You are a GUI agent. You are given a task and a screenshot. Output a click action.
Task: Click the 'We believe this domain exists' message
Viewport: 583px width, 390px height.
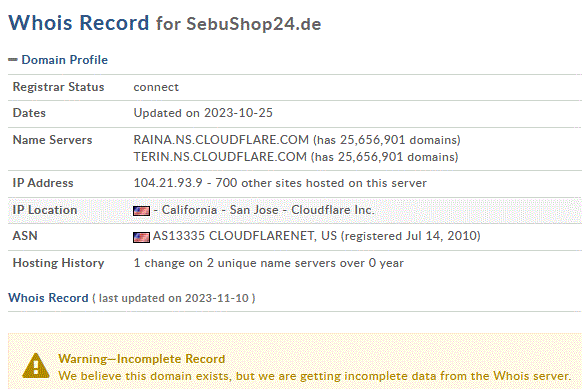coord(315,376)
